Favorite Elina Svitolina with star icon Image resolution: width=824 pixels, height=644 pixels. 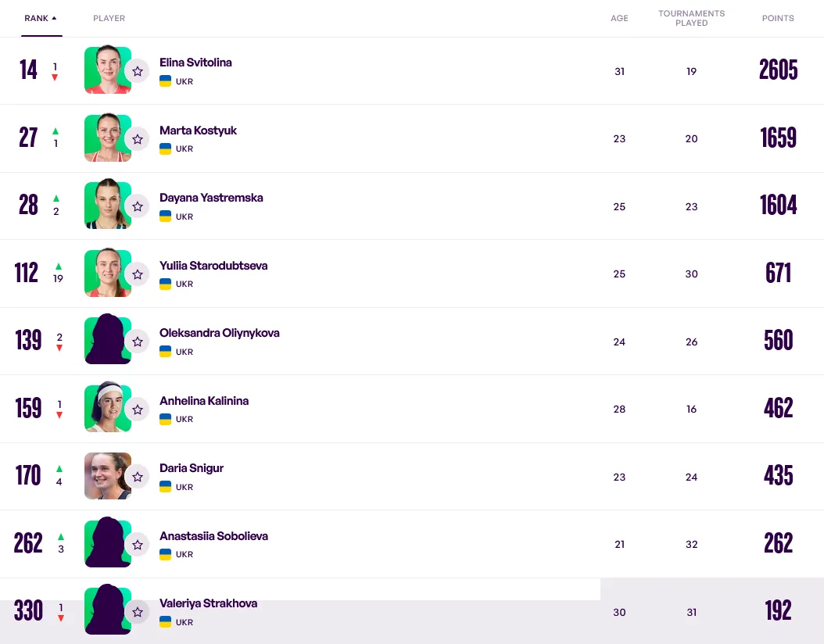[x=138, y=71]
